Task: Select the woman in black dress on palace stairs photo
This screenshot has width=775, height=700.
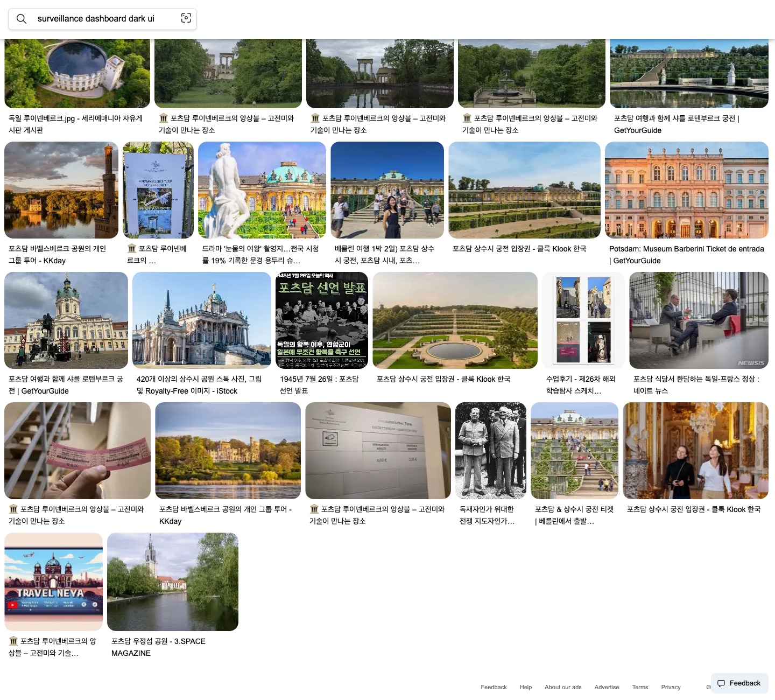Action: [387, 190]
